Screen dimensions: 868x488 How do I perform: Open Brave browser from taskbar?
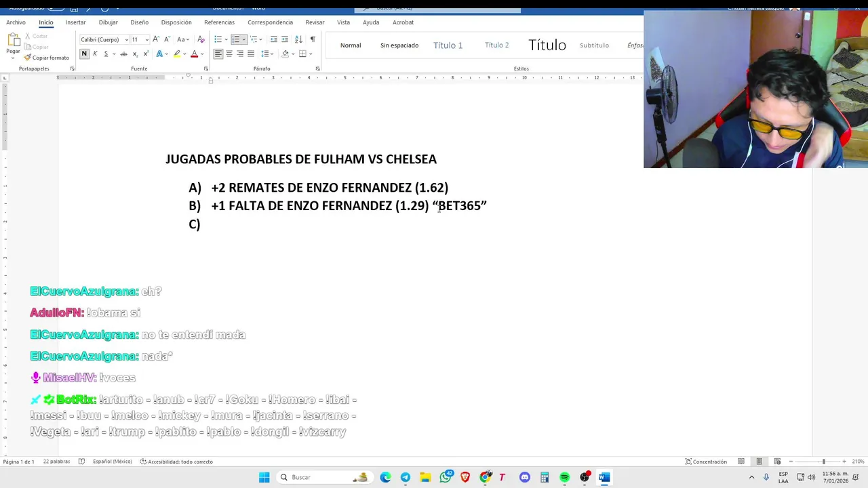click(x=465, y=477)
